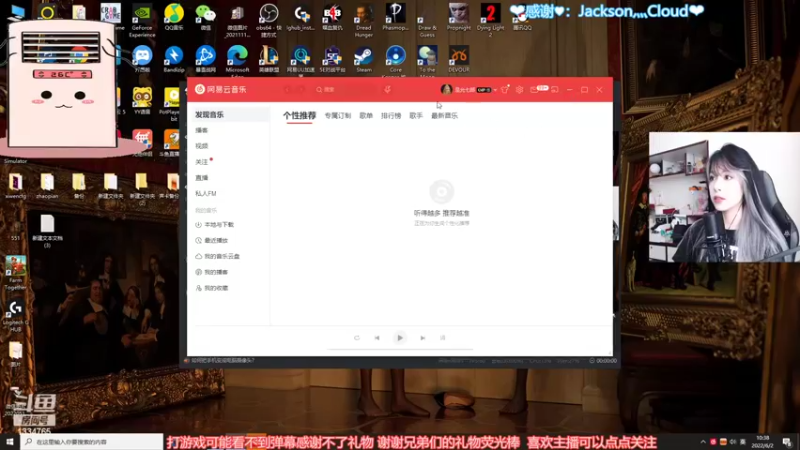Open 英雄联盟 League of Legends shortcut
Viewport: 800px width, 450px height.
[269, 59]
